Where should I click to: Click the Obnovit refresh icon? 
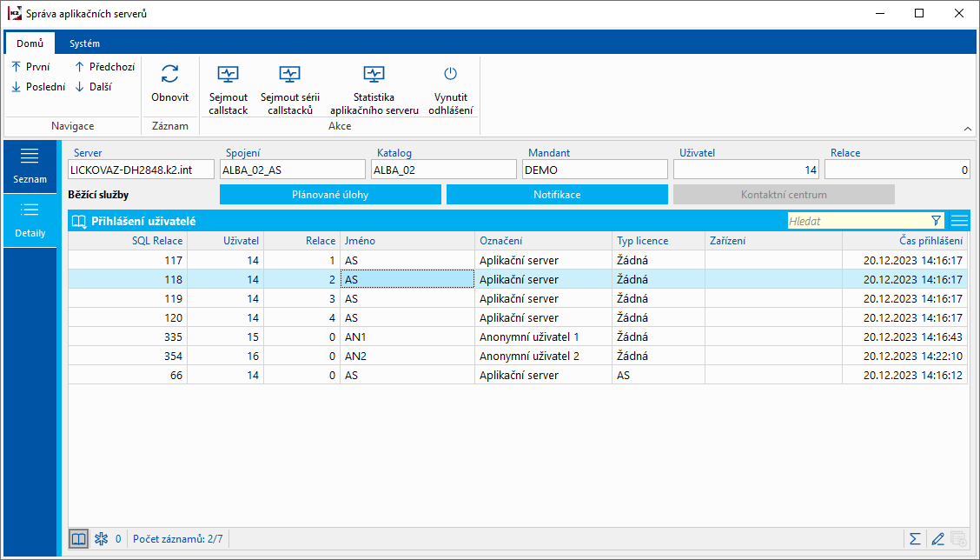click(x=169, y=75)
